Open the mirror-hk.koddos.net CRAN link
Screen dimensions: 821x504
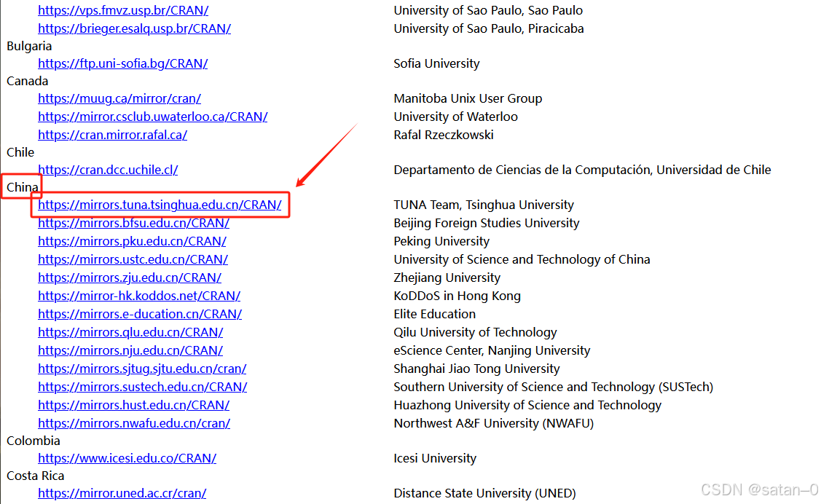pos(138,296)
